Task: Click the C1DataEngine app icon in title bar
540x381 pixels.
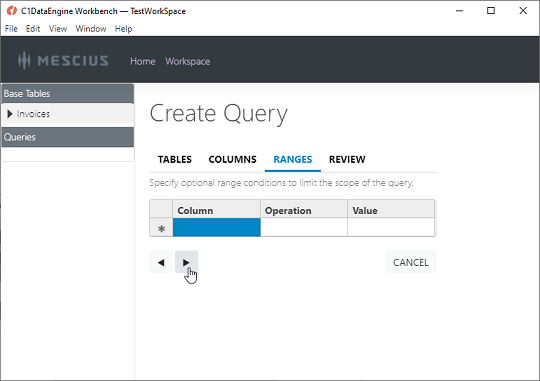Action: click(x=12, y=11)
